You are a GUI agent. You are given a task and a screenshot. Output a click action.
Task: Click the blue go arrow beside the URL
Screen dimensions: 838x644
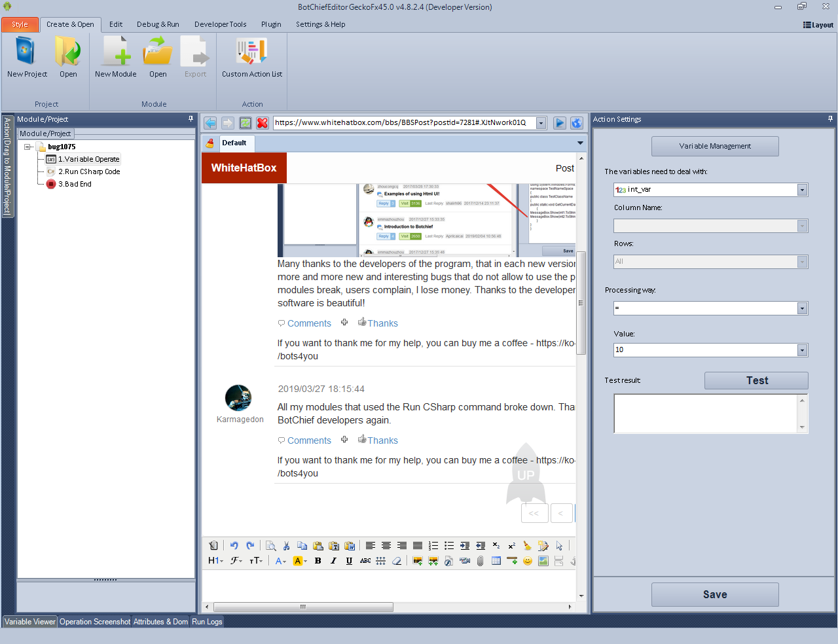coord(560,123)
